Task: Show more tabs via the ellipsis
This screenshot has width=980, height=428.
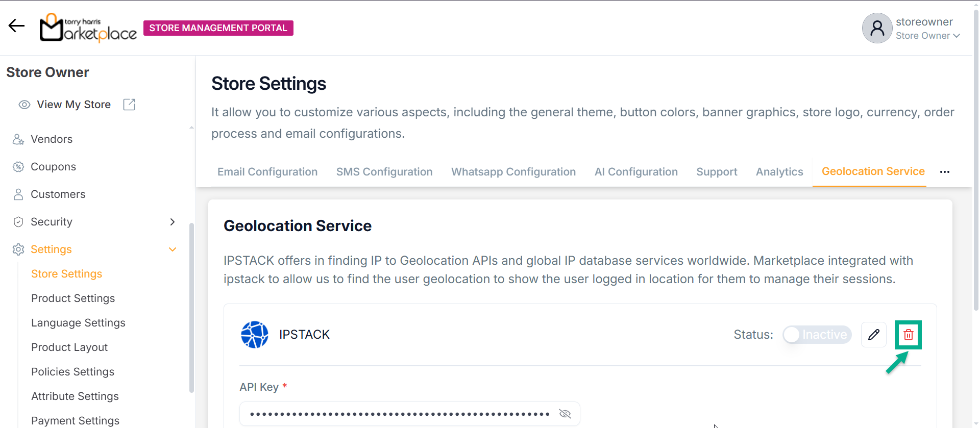Action: 944,172
